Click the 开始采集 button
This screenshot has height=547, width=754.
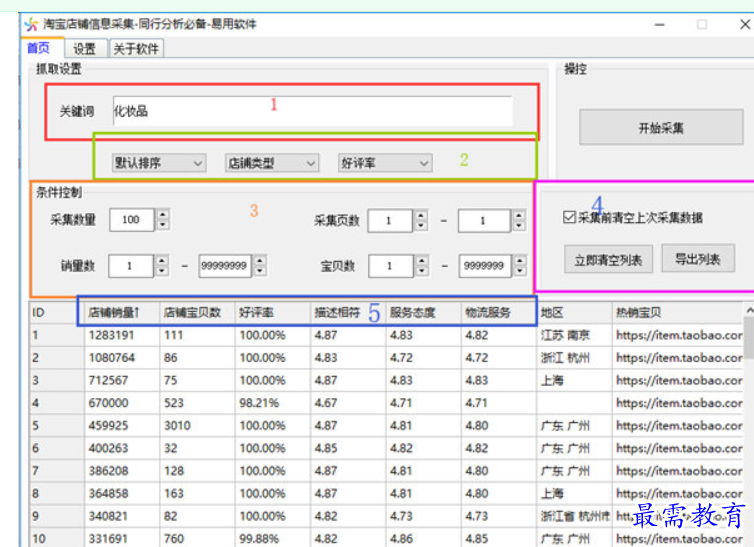click(661, 127)
